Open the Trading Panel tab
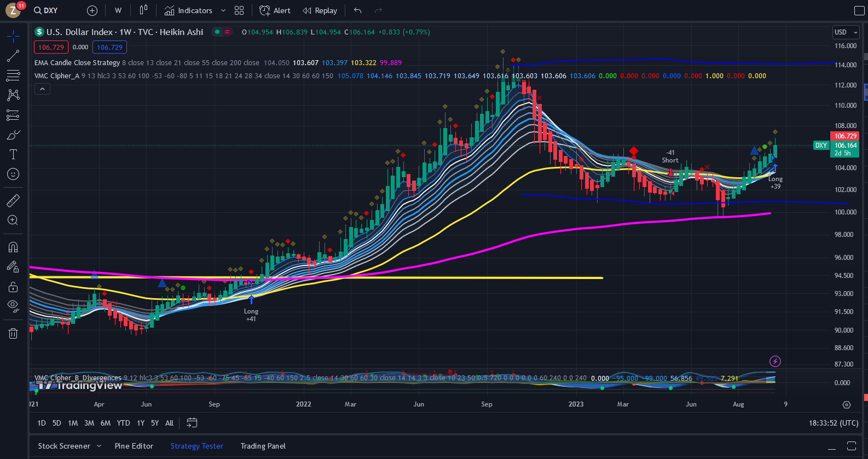This screenshot has width=868, height=459. click(x=263, y=446)
